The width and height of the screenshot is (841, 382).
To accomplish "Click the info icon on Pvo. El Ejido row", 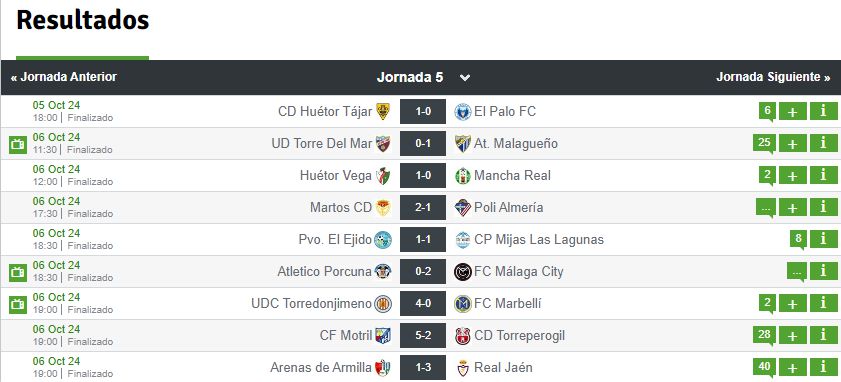I will pos(823,239).
